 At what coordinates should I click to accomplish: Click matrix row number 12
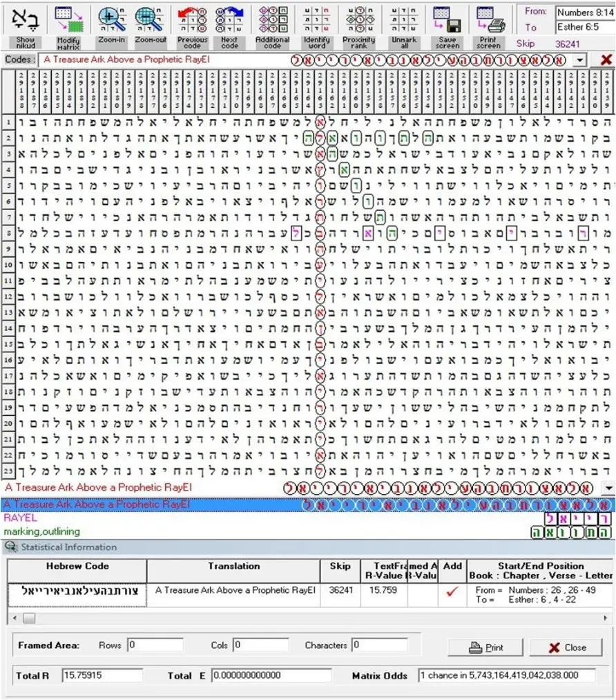click(8, 296)
